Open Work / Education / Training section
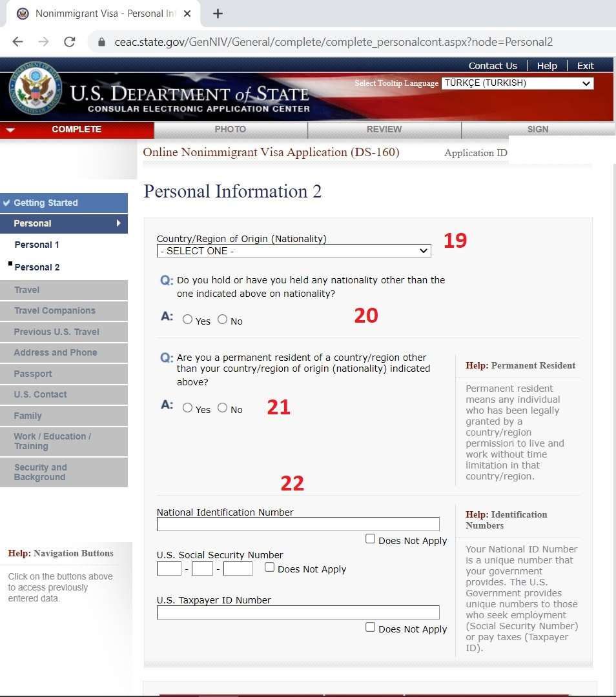 click(64, 441)
